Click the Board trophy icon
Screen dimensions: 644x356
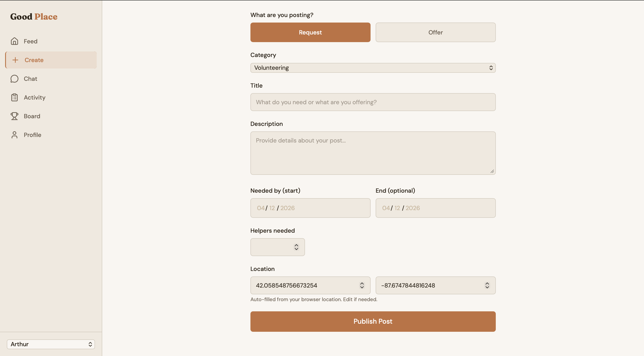pos(14,116)
